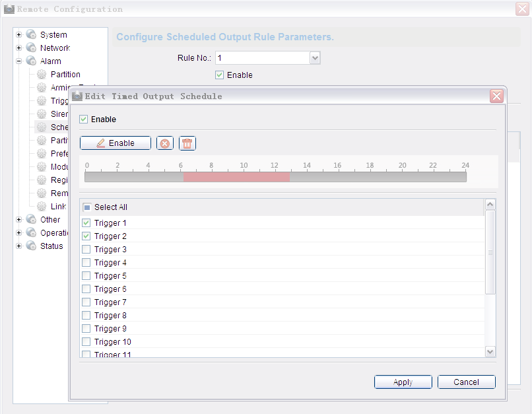
Task: Click the Other gear icon in the tree
Action: (x=31, y=220)
